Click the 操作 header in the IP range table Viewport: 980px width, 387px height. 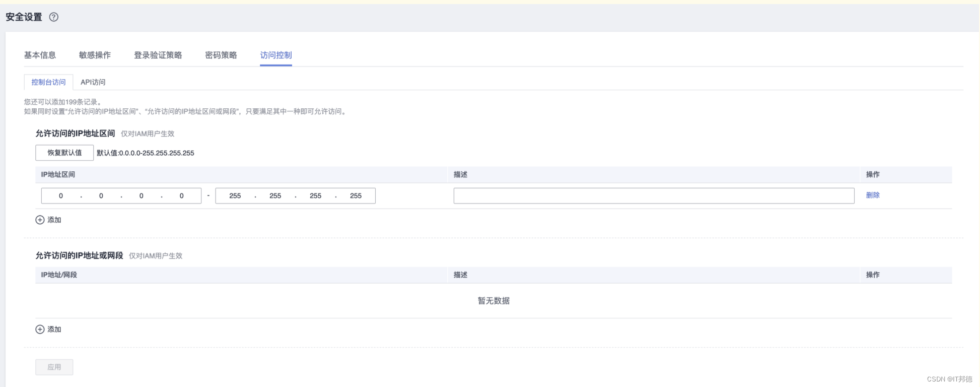pyautogui.click(x=873, y=174)
